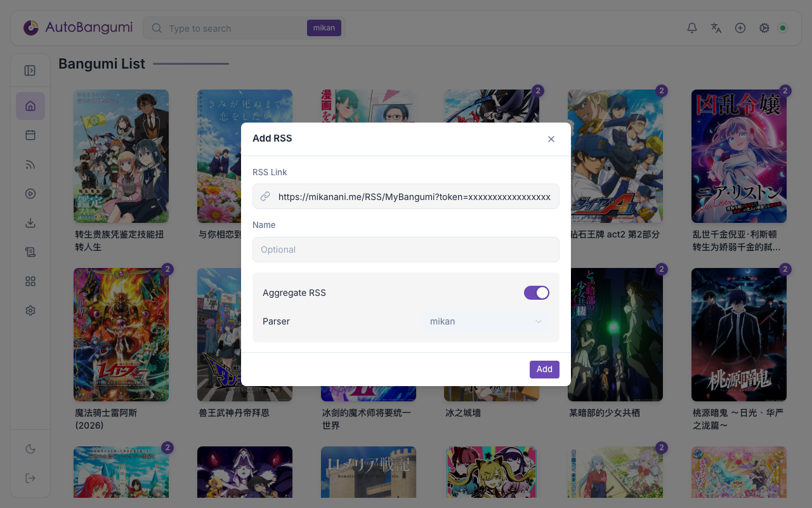The image size is (812, 508).
Task: Open the 转生贵族凭鉴定技能扭转人生 poster
Action: click(121, 156)
